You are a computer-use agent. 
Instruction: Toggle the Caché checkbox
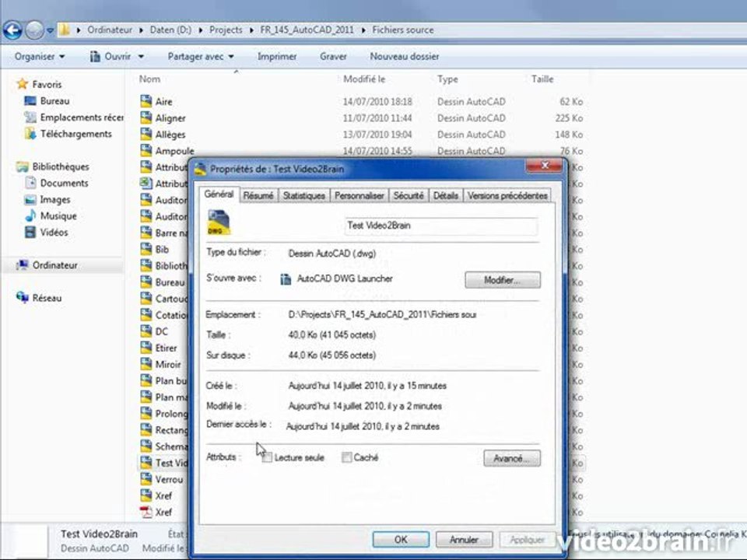(x=347, y=457)
